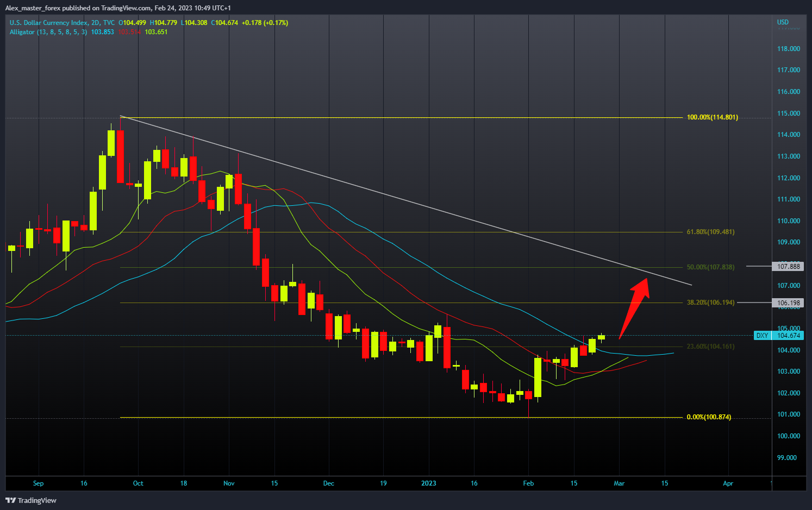Image resolution: width=812 pixels, height=510 pixels.
Task: Click the open price value O104.499
Action: tap(133, 23)
